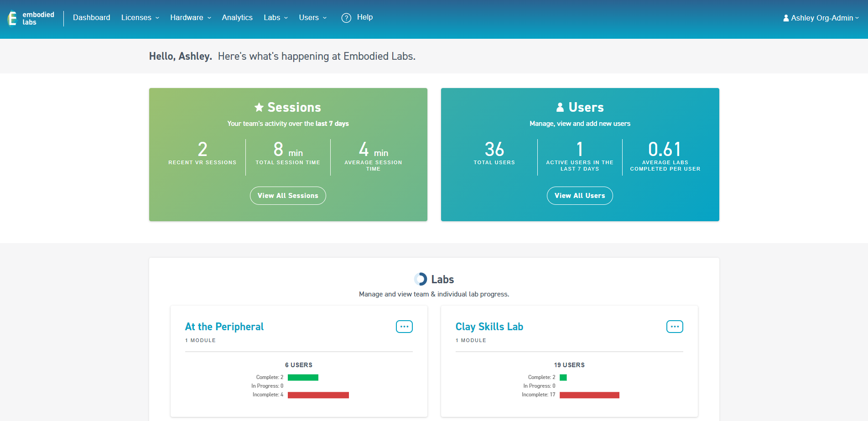Open the Help link in the navbar
868x421 pixels.
[365, 17]
